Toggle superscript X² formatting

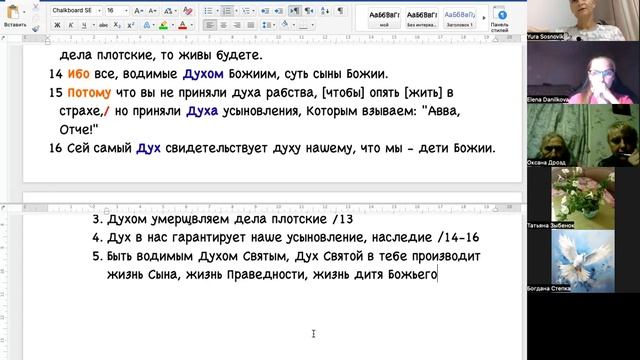pyautogui.click(x=131, y=25)
